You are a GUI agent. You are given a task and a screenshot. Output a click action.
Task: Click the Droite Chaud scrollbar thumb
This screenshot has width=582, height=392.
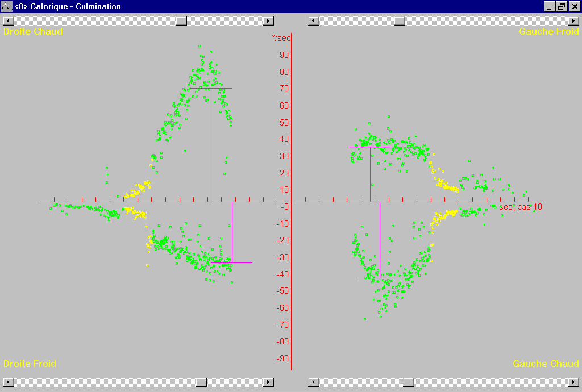181,21
